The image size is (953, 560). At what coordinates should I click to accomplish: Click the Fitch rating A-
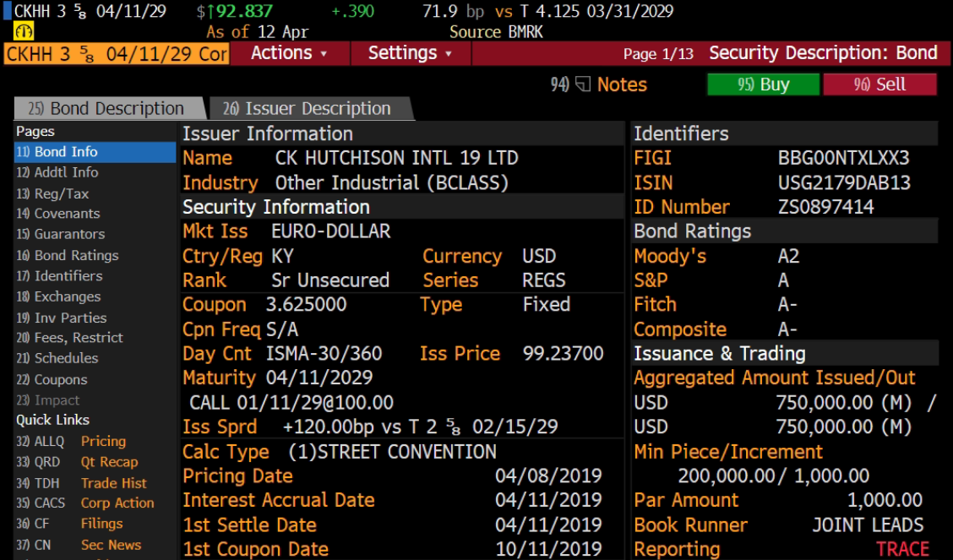(787, 304)
